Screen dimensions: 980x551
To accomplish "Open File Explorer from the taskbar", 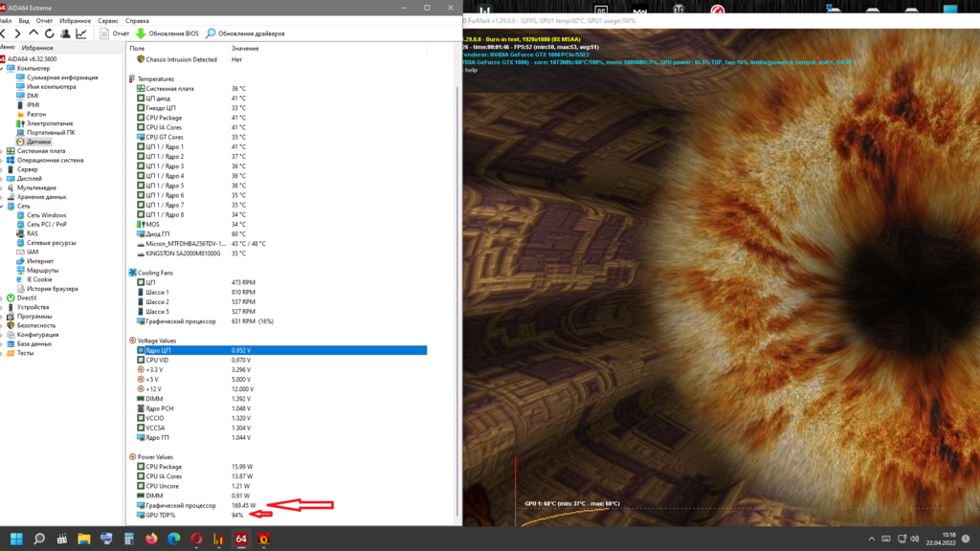I will coord(84,539).
